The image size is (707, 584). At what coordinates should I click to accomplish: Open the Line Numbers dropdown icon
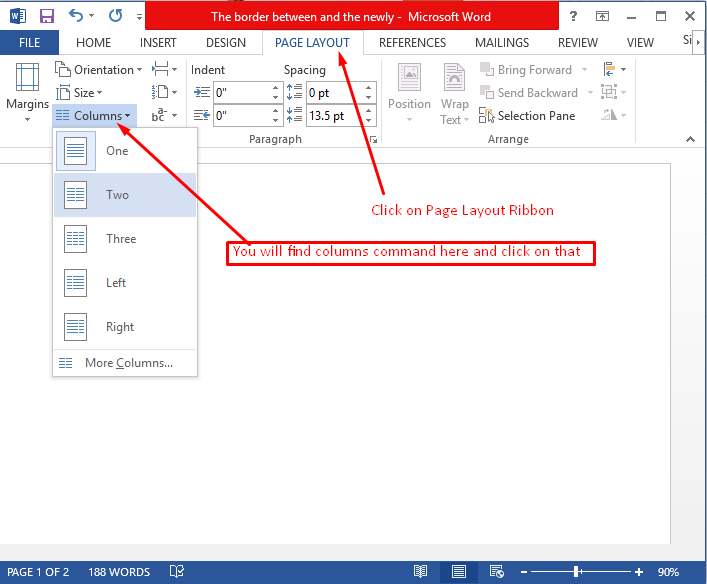[x=165, y=92]
